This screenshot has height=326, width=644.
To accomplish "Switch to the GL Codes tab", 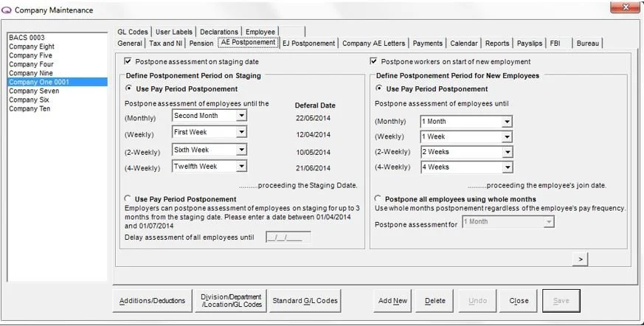I will click(132, 32).
